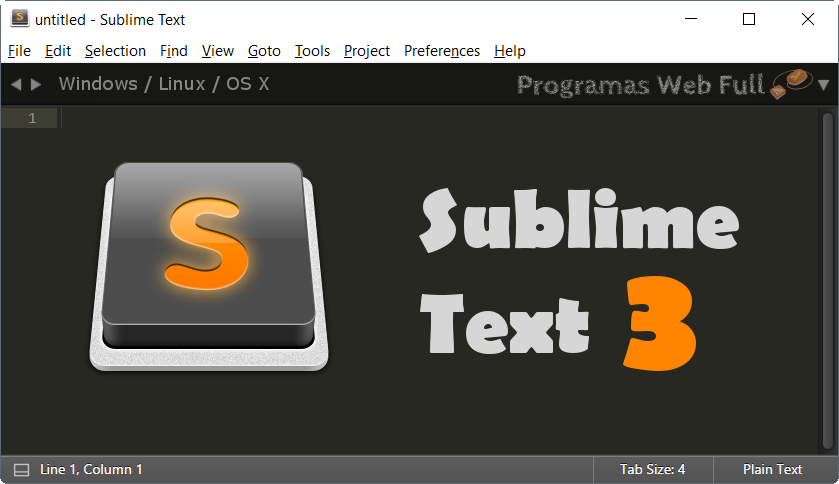The height and width of the screenshot is (484, 839).
Task: Click Line 1, Column 1 status text
Action: pos(91,470)
